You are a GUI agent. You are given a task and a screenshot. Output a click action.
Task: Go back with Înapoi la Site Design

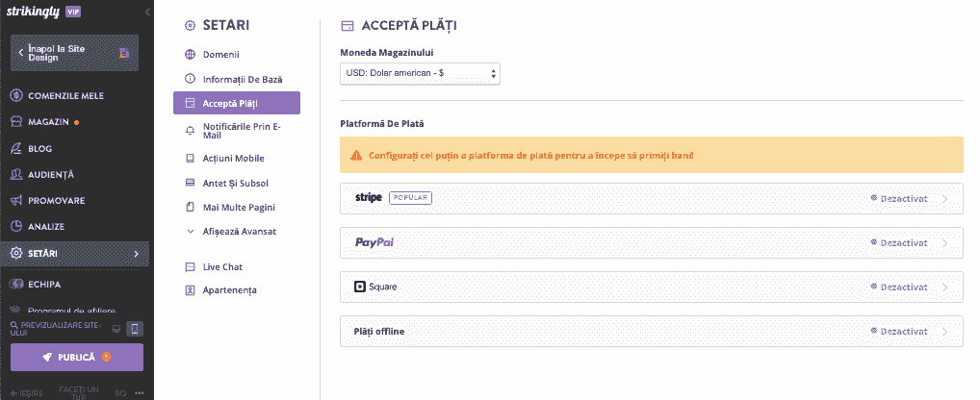pyautogui.click(x=74, y=53)
